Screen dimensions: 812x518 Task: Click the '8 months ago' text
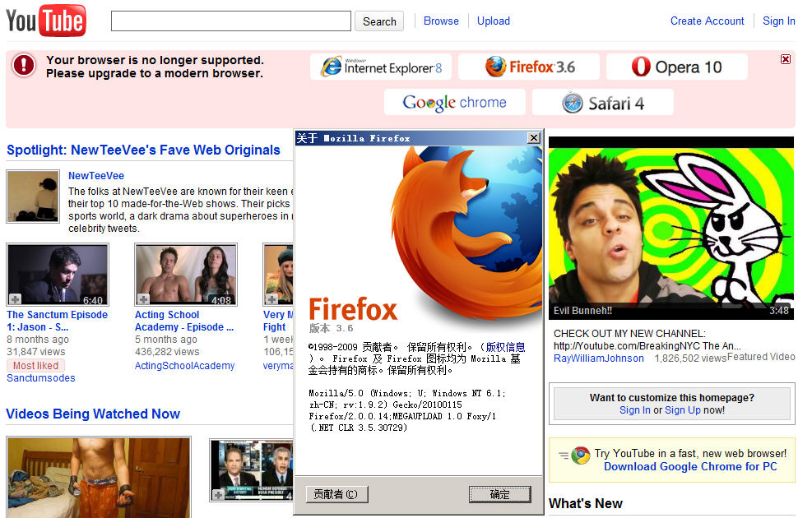point(38,340)
